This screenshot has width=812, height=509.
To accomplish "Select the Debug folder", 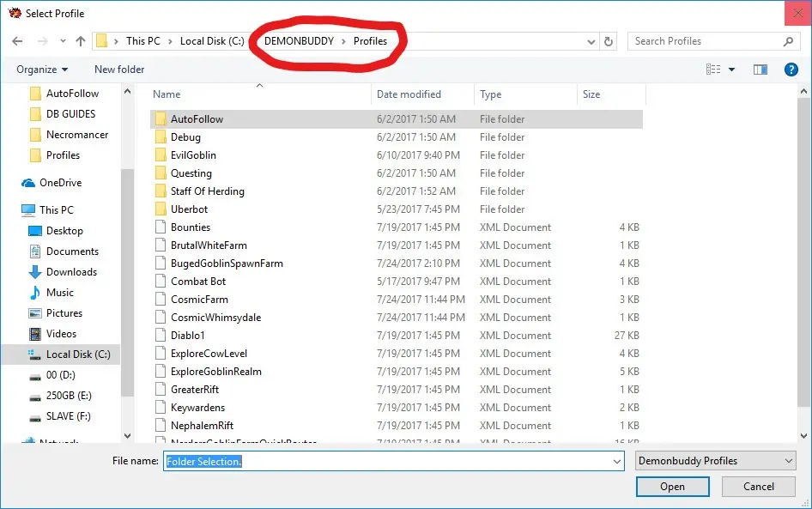I will tap(397, 137).
